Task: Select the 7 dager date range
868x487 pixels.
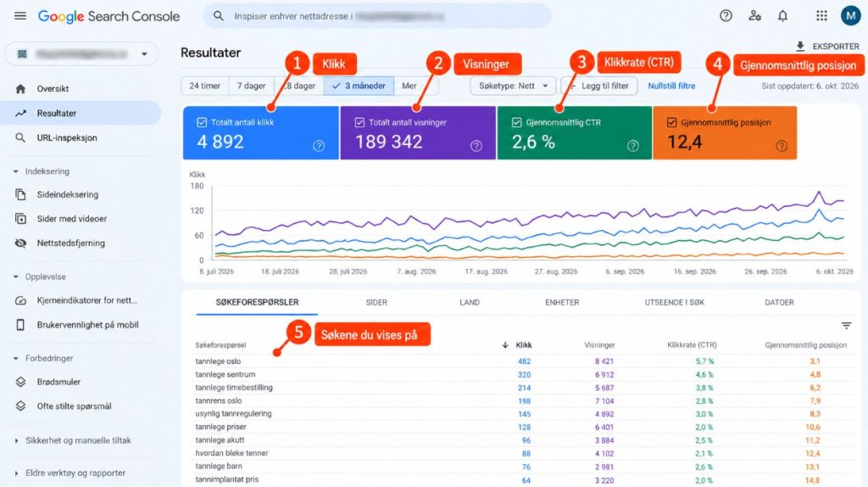Action: [x=251, y=86]
